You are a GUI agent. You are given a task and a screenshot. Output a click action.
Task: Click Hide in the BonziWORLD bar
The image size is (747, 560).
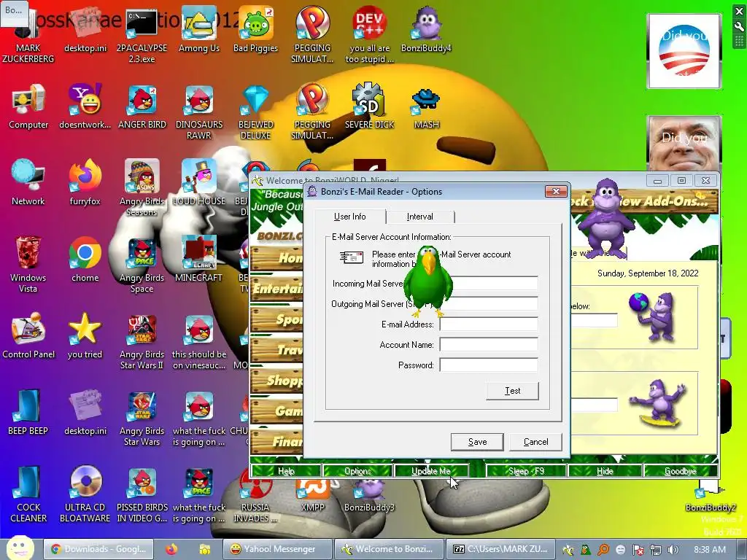605,471
